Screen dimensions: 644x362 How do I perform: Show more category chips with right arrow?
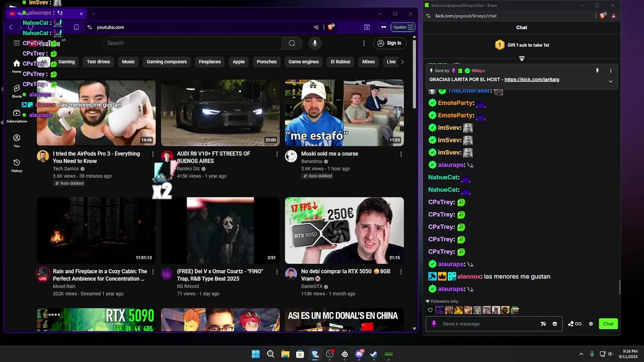click(402, 62)
